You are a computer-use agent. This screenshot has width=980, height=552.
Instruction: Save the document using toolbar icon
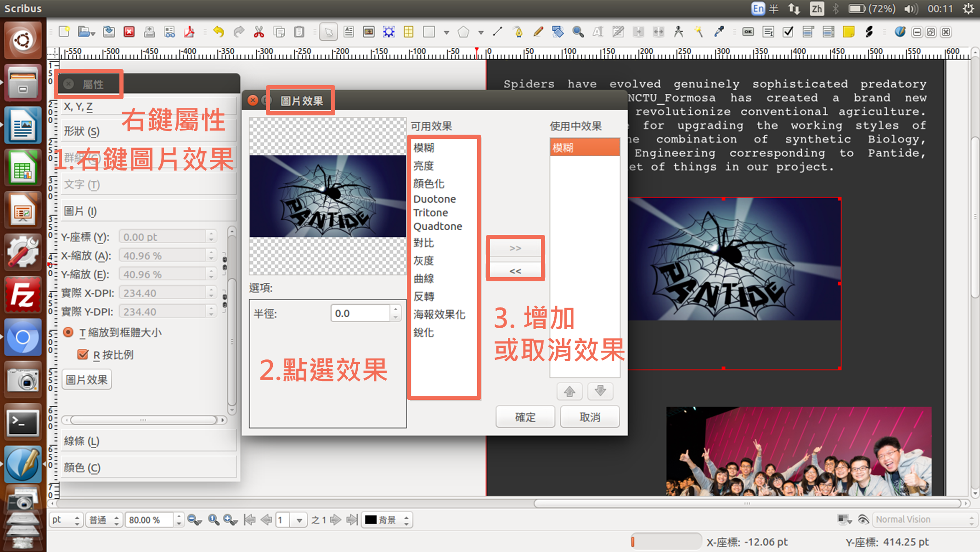109,32
